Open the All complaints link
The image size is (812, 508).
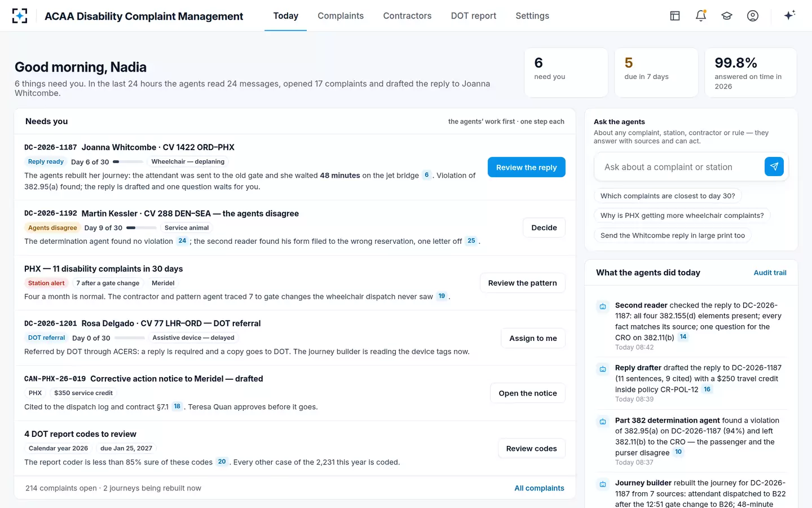tap(539, 488)
